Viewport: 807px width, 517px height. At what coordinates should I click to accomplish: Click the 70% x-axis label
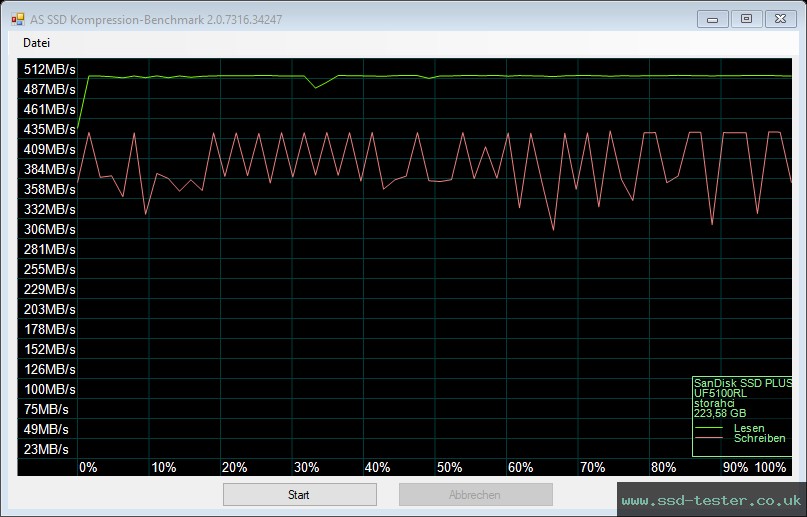pyautogui.click(x=592, y=468)
